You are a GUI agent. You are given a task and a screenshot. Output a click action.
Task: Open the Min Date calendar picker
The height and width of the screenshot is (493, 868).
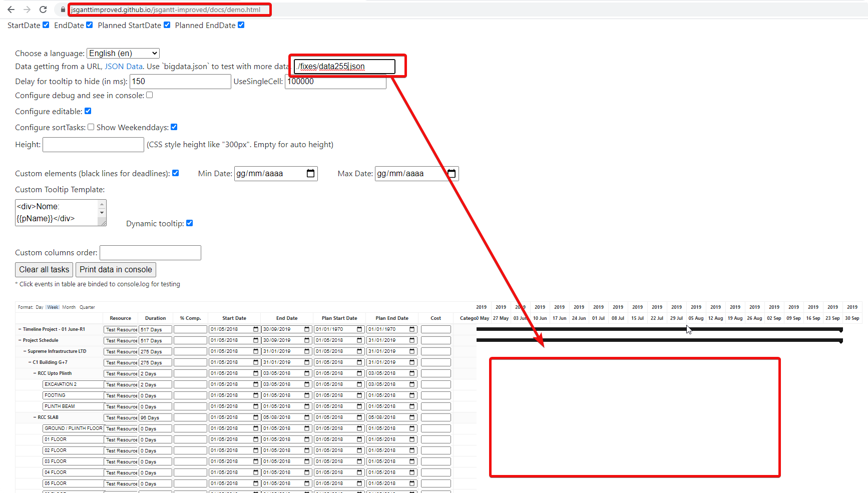click(310, 173)
